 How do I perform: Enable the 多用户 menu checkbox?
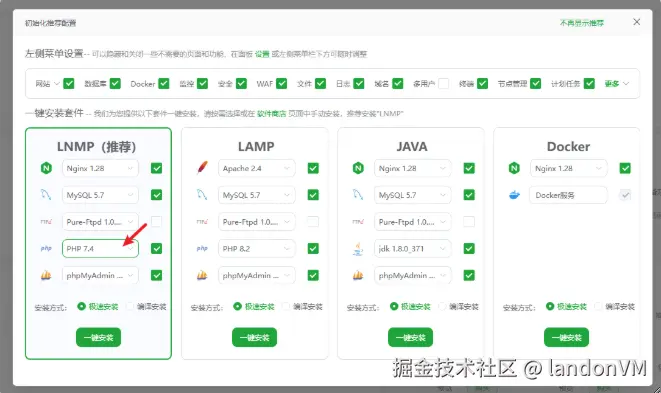[x=443, y=83]
